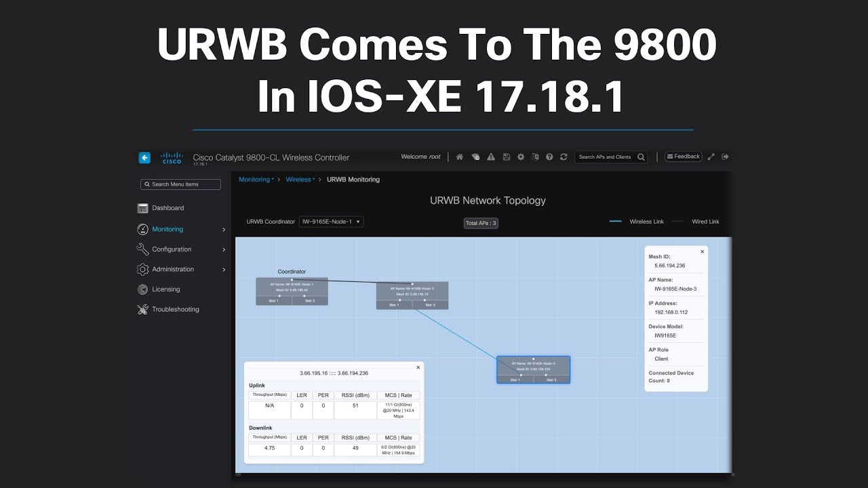Click the Monitoring gauge icon
The image size is (868, 488).
tap(142, 229)
